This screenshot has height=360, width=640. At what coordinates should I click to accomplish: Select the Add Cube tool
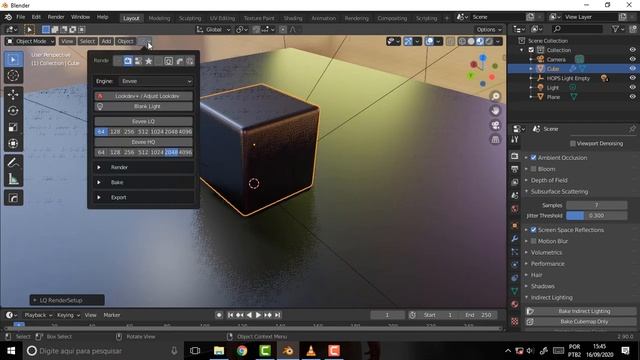[13, 198]
